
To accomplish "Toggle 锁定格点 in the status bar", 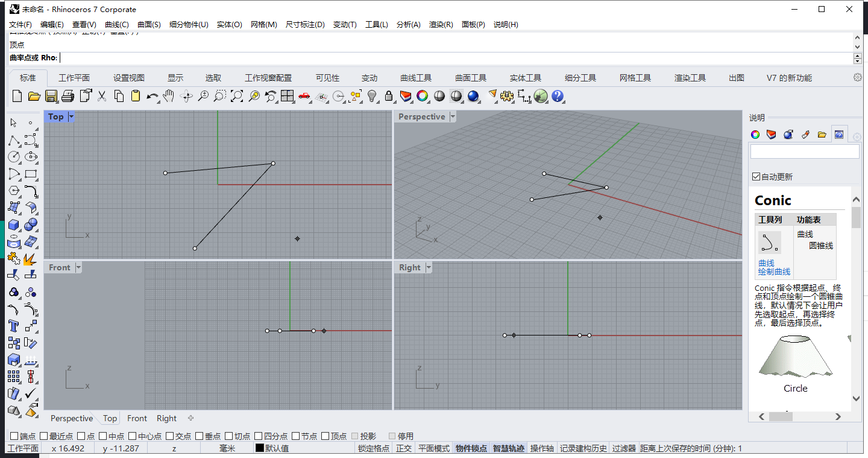I will click(374, 448).
